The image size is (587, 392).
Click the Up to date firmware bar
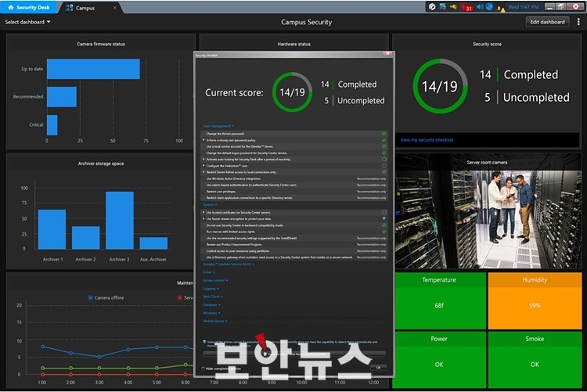(x=93, y=69)
